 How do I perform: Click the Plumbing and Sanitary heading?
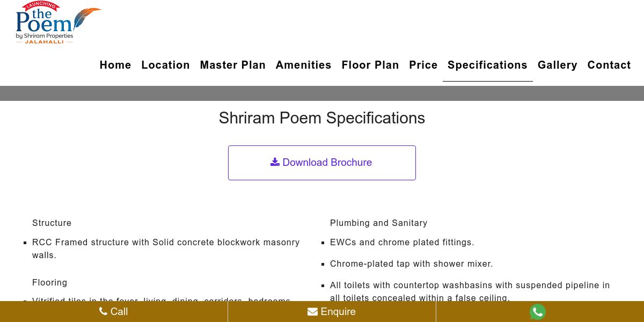tap(378, 223)
